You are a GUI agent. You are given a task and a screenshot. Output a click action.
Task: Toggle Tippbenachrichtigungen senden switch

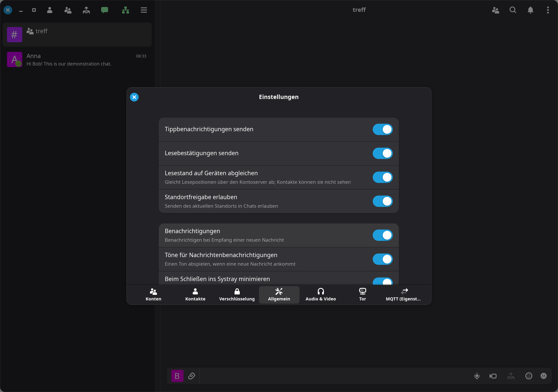(x=383, y=129)
